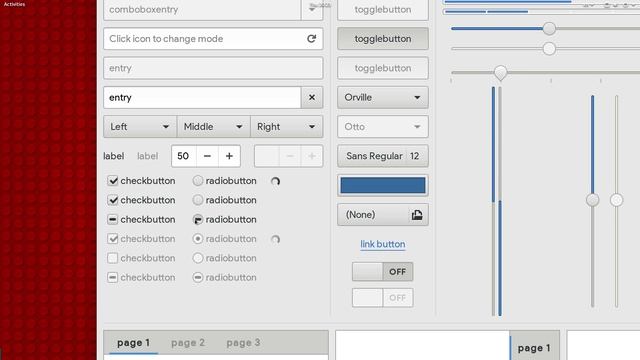
Task: Focus the active entry text field
Action: (202, 98)
